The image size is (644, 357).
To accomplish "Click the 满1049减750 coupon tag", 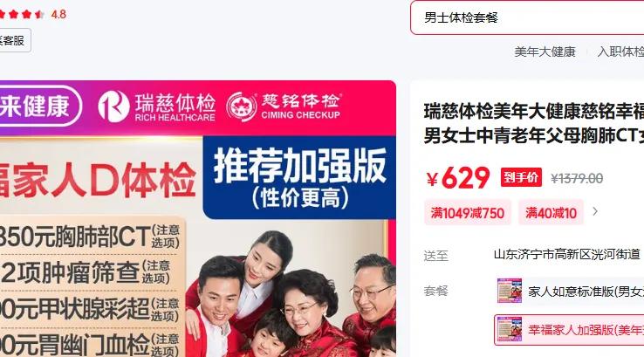I will 468,213.
